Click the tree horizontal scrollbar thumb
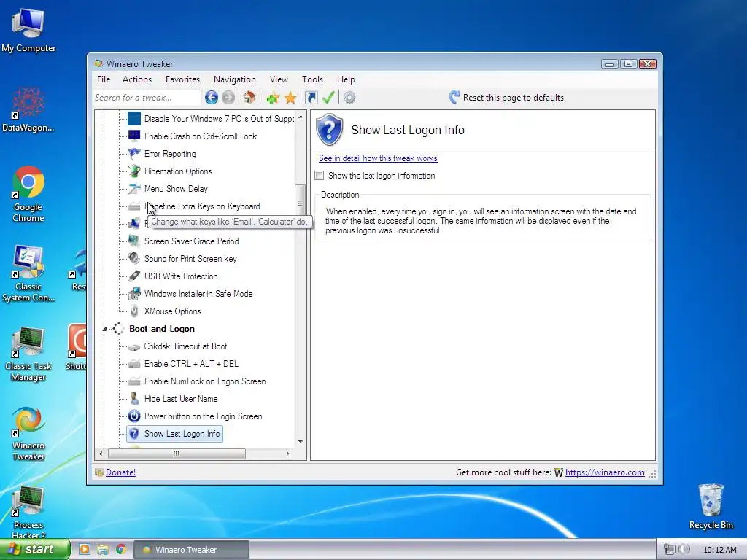Image resolution: width=747 pixels, height=560 pixels. (177, 454)
